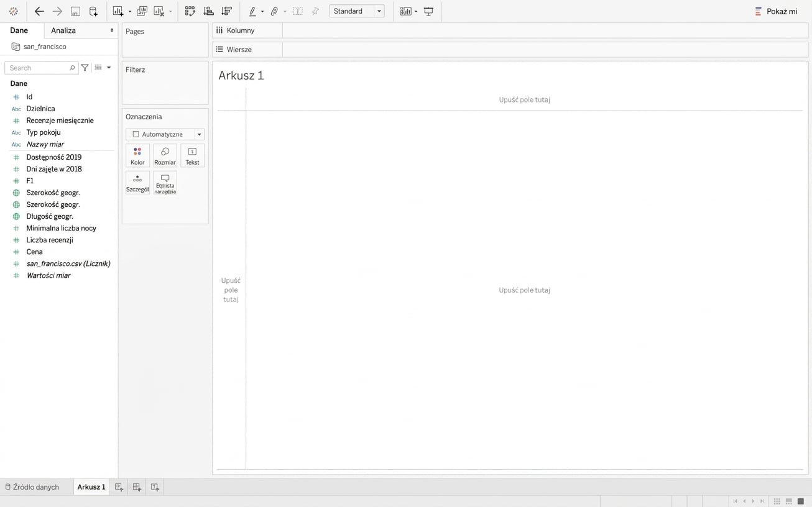Click the Rozmiar marks button
Image resolution: width=812 pixels, height=507 pixels.
(x=165, y=155)
